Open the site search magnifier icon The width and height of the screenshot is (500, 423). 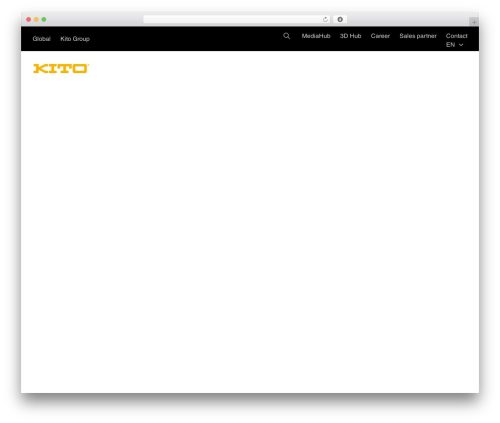286,36
